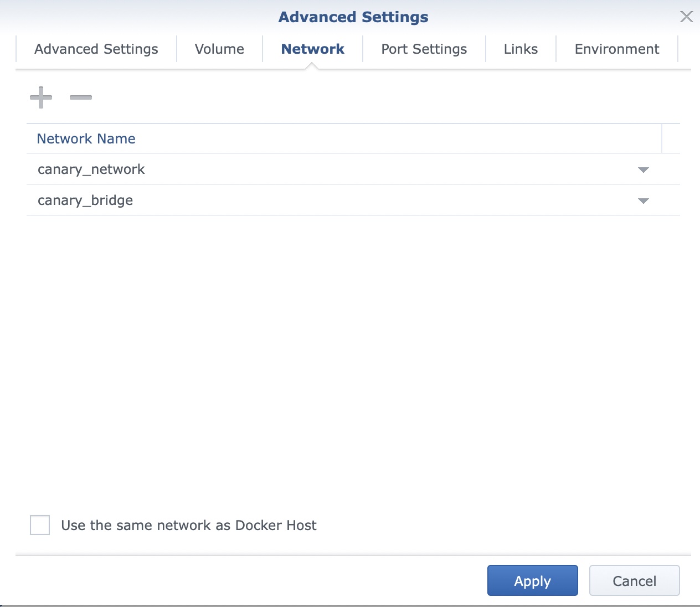Click the minus icon to remove a network
700x607 pixels.
coord(80,98)
